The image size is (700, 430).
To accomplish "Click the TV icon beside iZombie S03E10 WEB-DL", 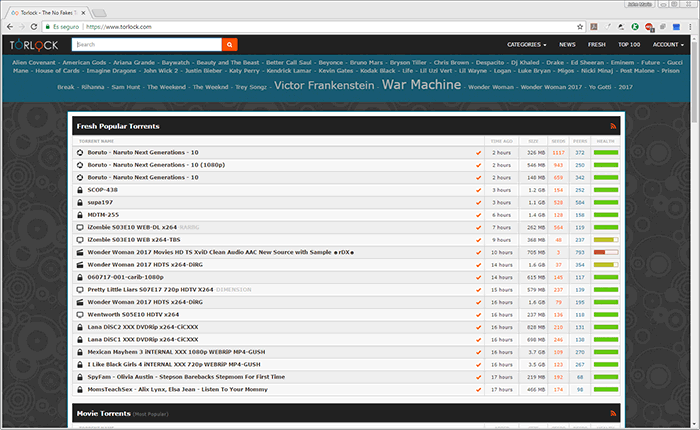I will (x=80, y=227).
